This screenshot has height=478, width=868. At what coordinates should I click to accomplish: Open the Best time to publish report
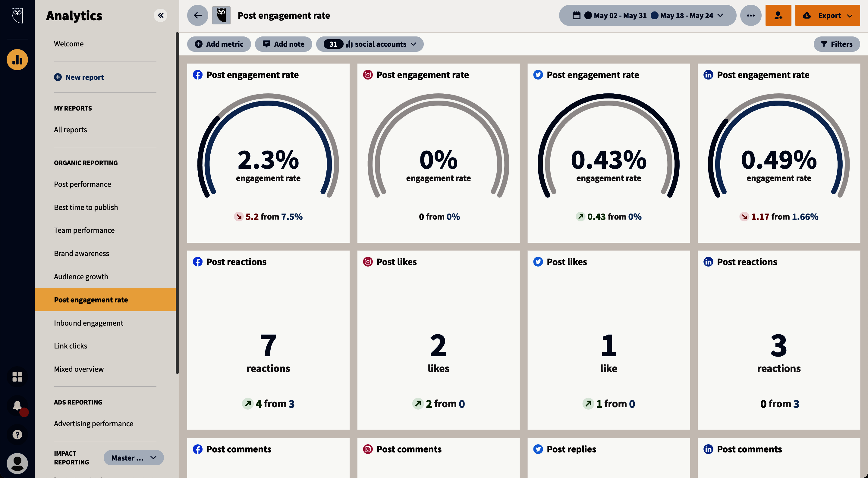(x=86, y=207)
